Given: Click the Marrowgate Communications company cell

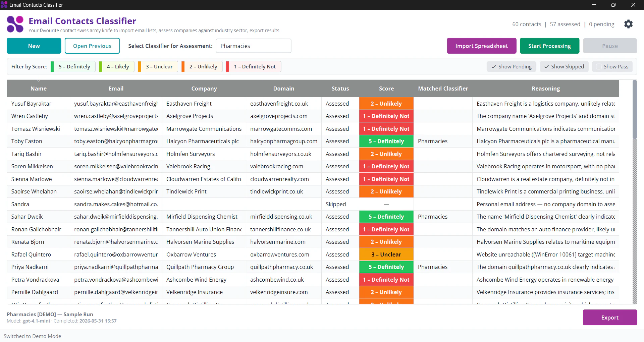Looking at the screenshot, I should click(204, 129).
